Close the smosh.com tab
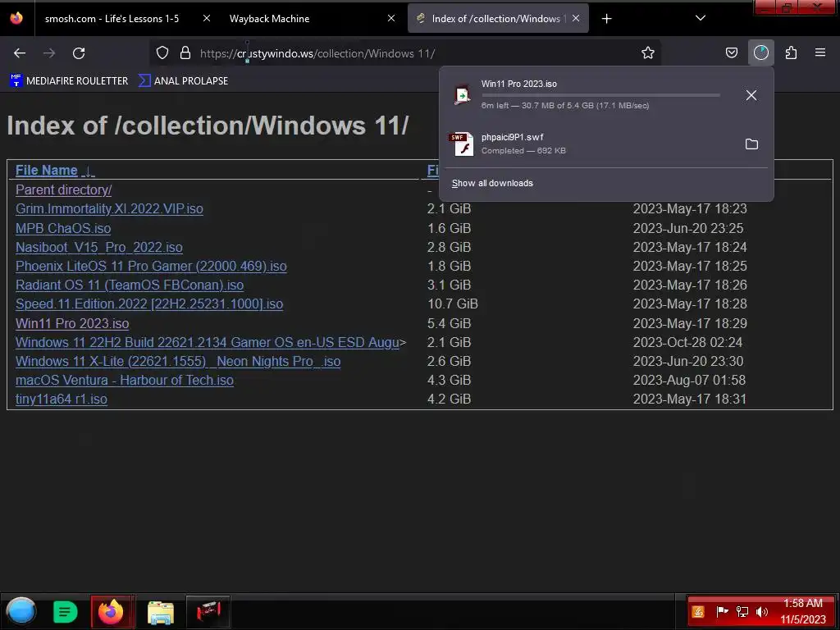The height and width of the screenshot is (630, 840). (x=206, y=18)
